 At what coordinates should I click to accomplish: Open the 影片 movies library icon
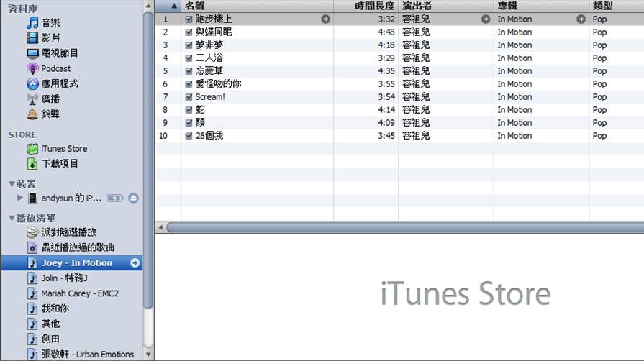click(32, 38)
